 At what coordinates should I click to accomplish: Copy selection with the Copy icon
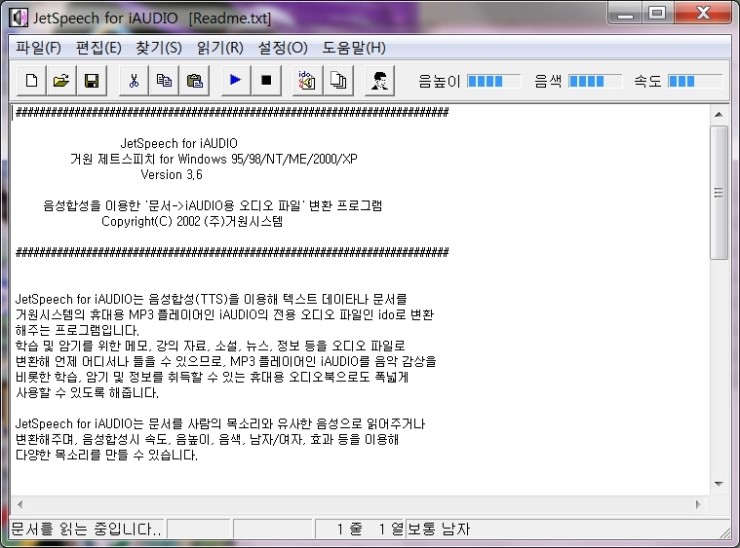(164, 81)
